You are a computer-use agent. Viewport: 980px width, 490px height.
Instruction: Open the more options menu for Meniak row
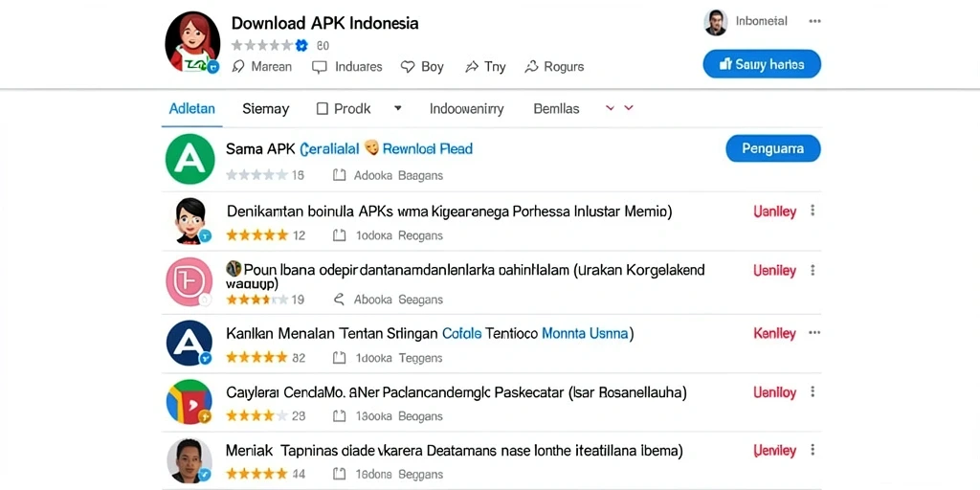pos(813,450)
